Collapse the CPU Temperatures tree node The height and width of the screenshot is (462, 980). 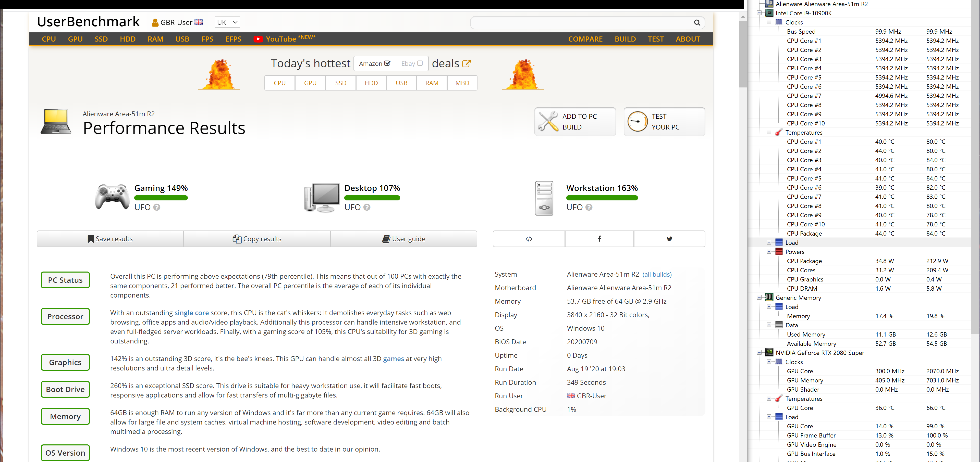769,132
